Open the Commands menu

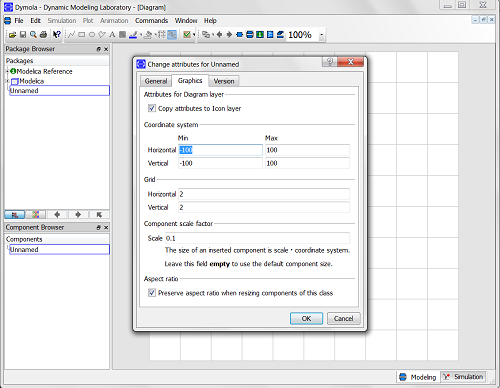[151, 21]
